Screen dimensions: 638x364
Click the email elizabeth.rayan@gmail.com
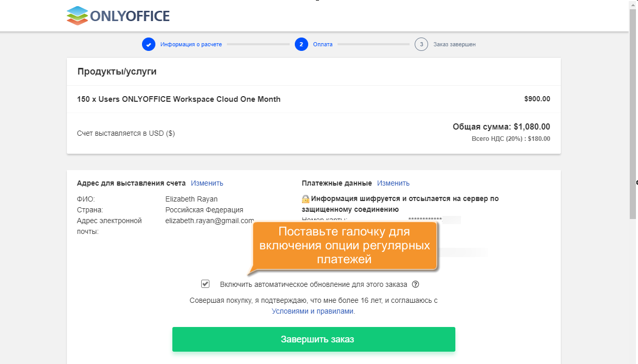coord(210,221)
